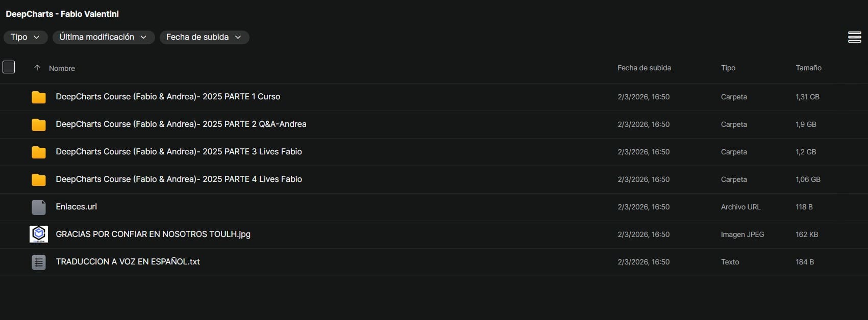Screen dimensions: 868x320
Task: Sort by the Nombre column header
Action: 62,68
